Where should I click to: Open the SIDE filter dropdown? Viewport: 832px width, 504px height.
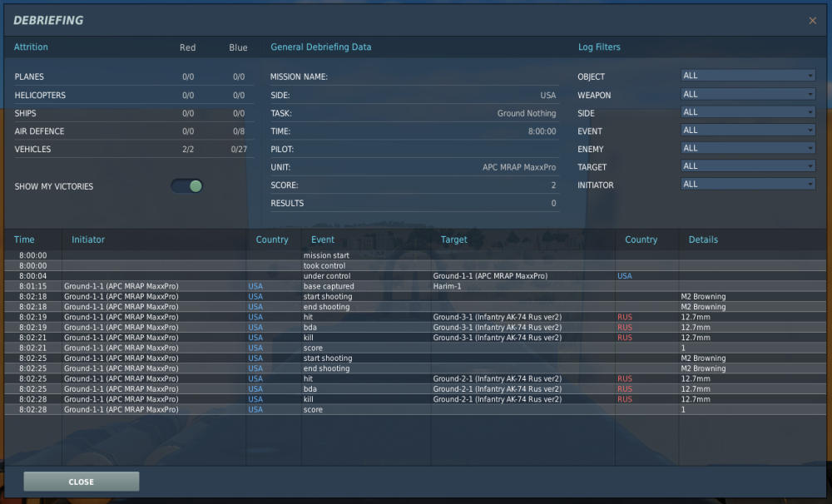(747, 112)
